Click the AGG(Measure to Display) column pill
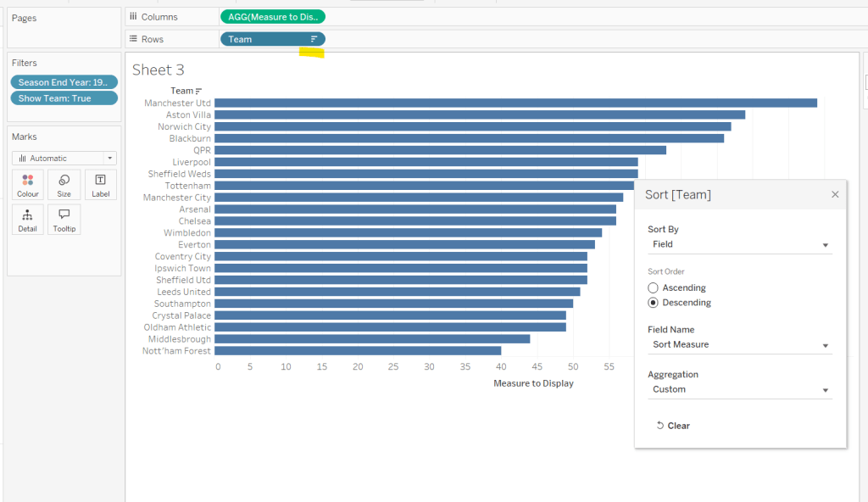Image resolution: width=868 pixels, height=502 pixels. click(271, 17)
